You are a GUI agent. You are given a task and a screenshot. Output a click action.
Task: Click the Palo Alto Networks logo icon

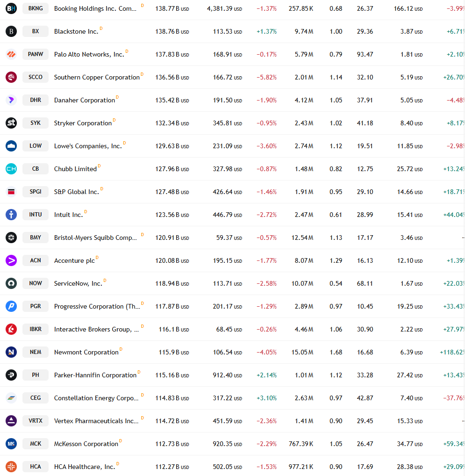tap(11, 54)
